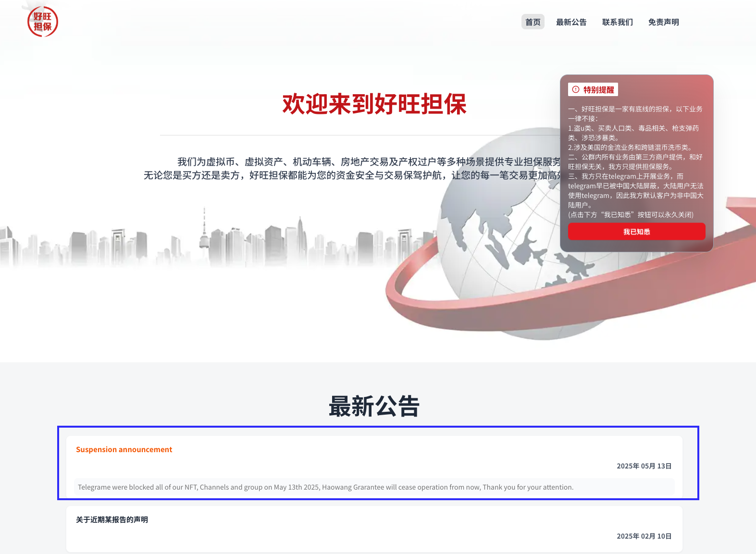Viewport: 756px width, 554px height.
Task: Open the 联系我们 navigation item
Action: pos(617,22)
